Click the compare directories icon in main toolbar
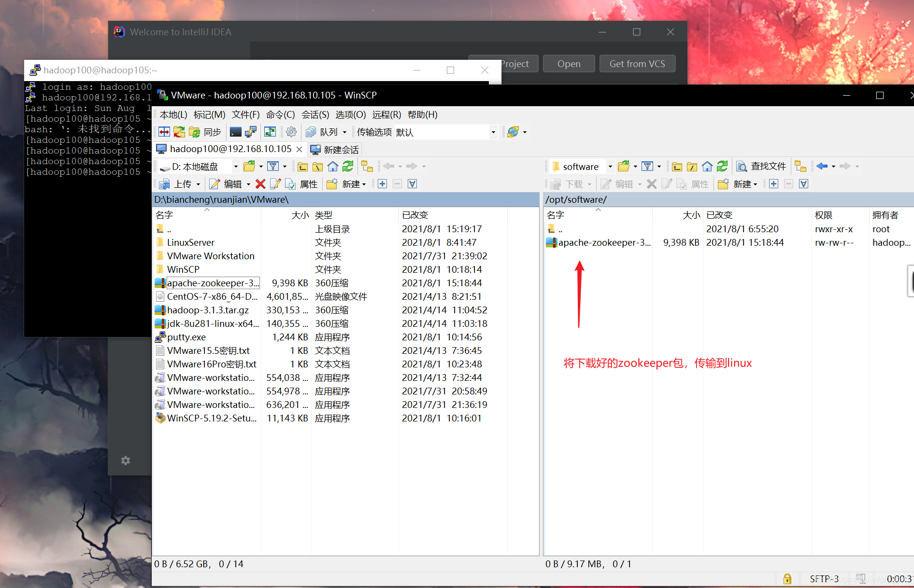 (164, 132)
